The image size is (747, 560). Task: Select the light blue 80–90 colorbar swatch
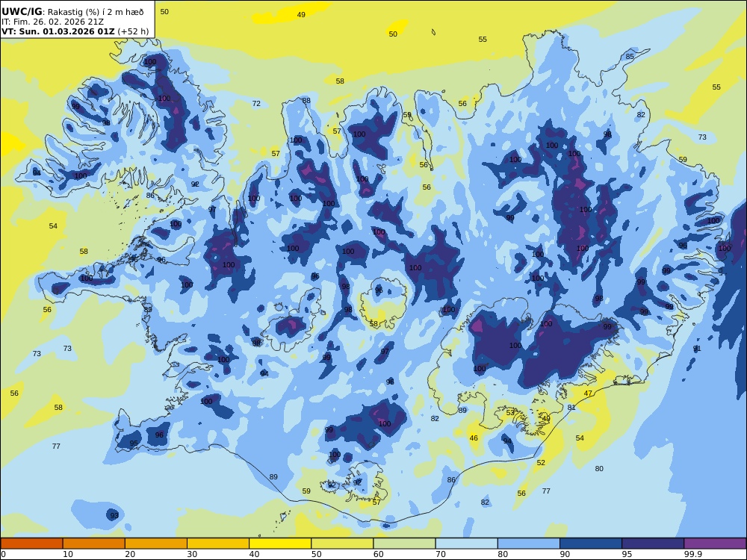coord(529,544)
